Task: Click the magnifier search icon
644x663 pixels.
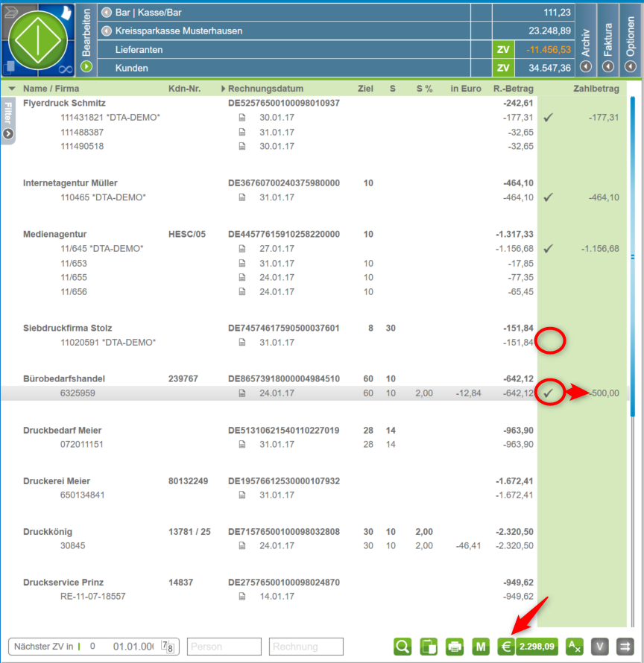Action: 402,647
